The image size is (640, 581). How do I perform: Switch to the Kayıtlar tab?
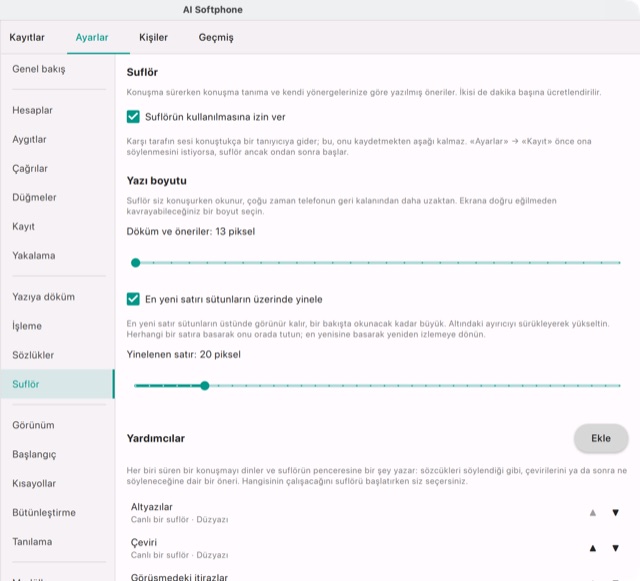coord(27,37)
